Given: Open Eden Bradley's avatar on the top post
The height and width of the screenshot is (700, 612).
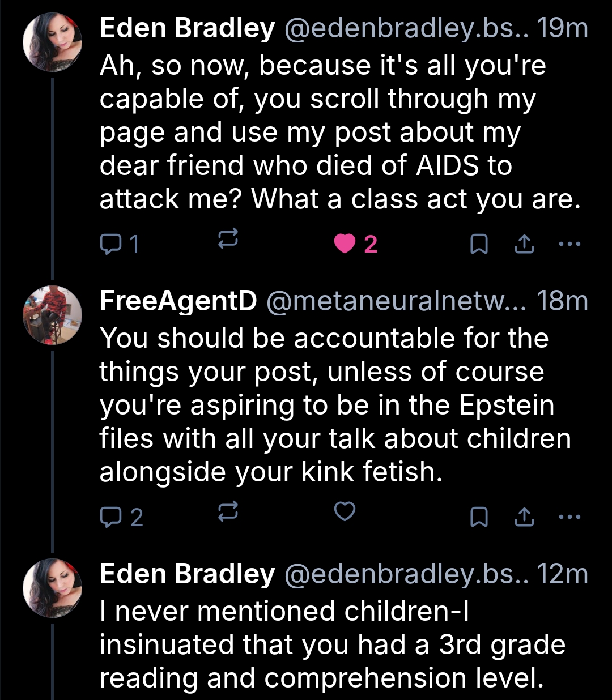Looking at the screenshot, I should 52,42.
